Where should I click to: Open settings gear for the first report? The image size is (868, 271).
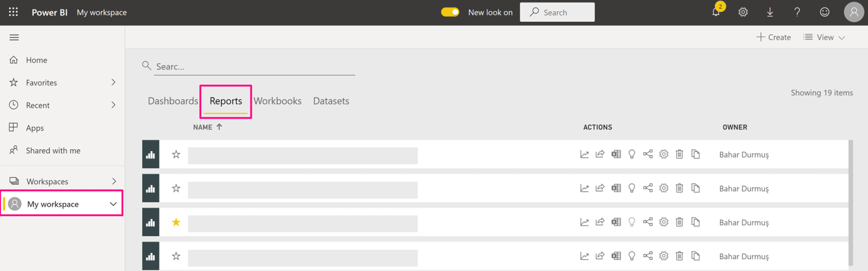664,154
